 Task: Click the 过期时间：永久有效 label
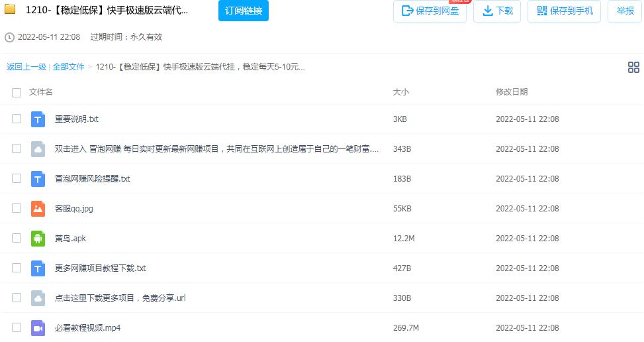pos(126,37)
